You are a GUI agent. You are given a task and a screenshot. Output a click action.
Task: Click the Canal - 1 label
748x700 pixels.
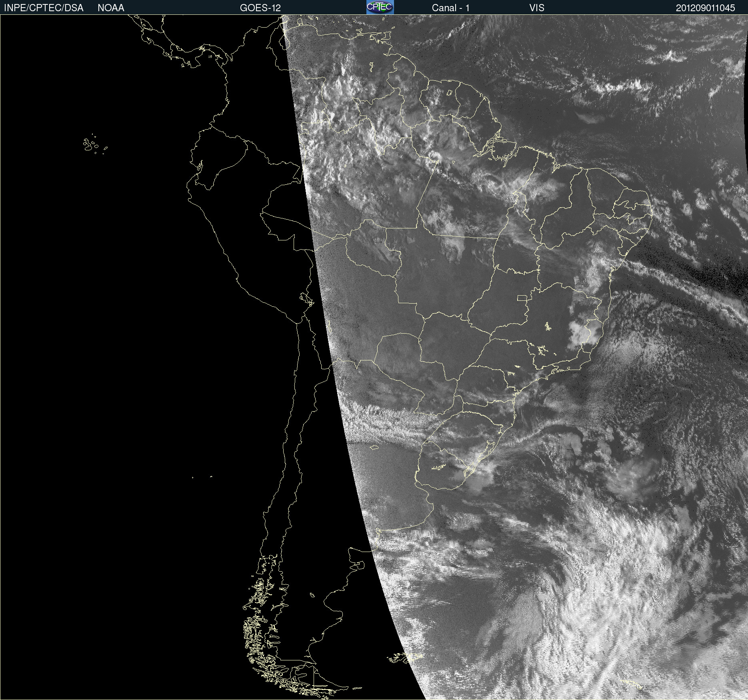pyautogui.click(x=451, y=8)
